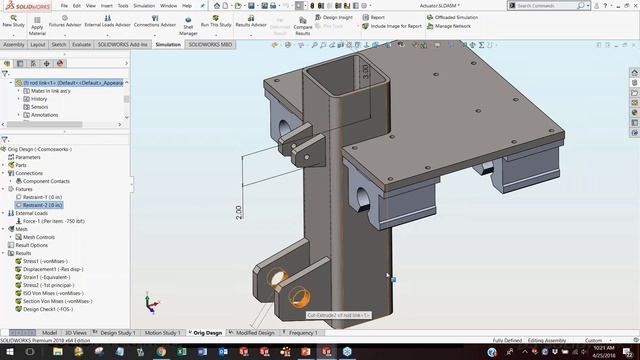
Task: Expand the External Loads Advisor dropdown arrow
Action: (107, 35)
